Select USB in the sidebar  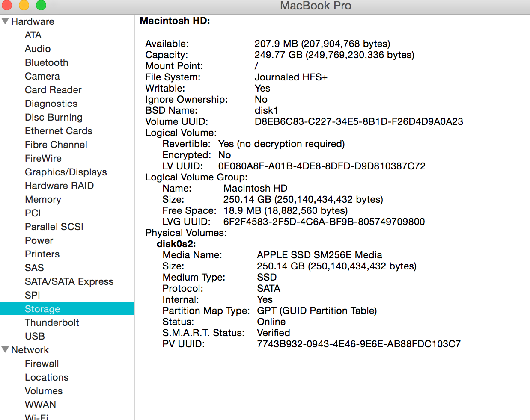point(35,336)
